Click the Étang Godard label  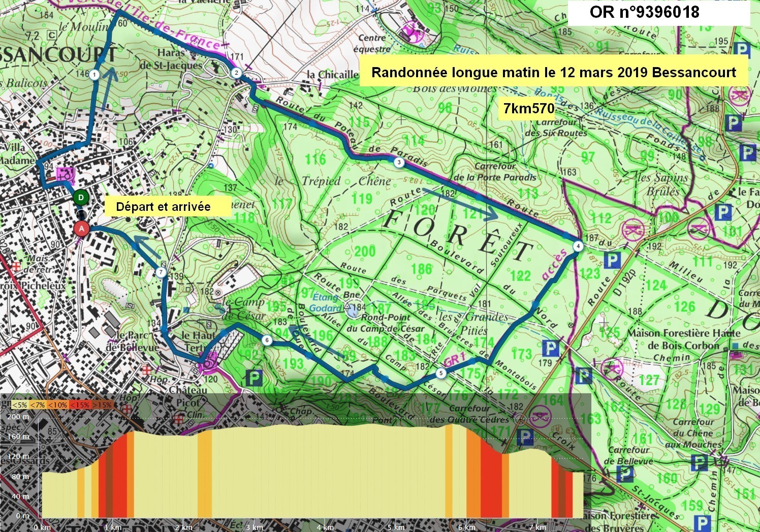pyautogui.click(x=326, y=303)
